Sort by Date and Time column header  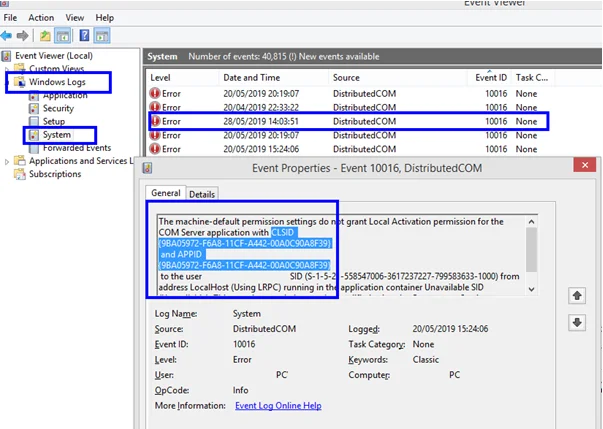coord(274,78)
